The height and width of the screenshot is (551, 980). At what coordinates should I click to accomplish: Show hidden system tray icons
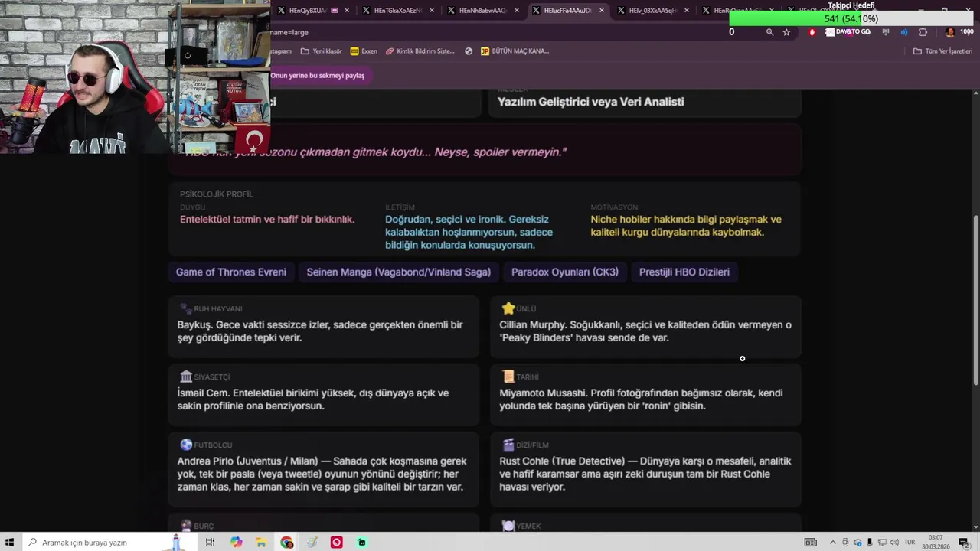[833, 543]
